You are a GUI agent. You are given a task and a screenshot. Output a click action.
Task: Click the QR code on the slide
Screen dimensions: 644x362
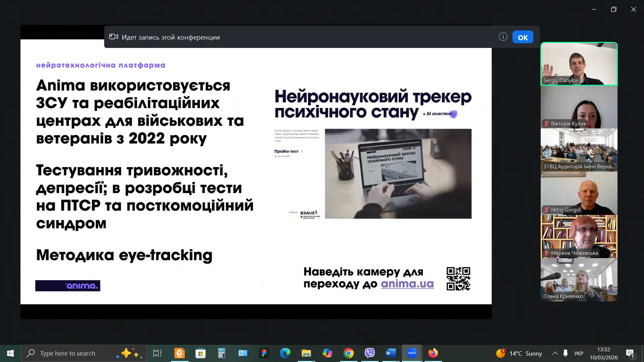(458, 279)
